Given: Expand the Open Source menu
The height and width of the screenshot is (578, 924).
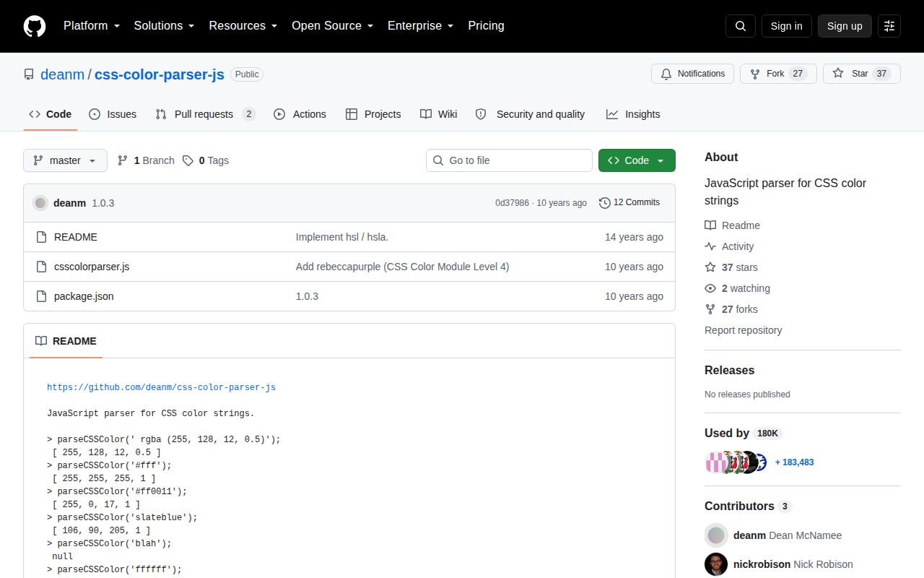Looking at the screenshot, I should click(333, 26).
